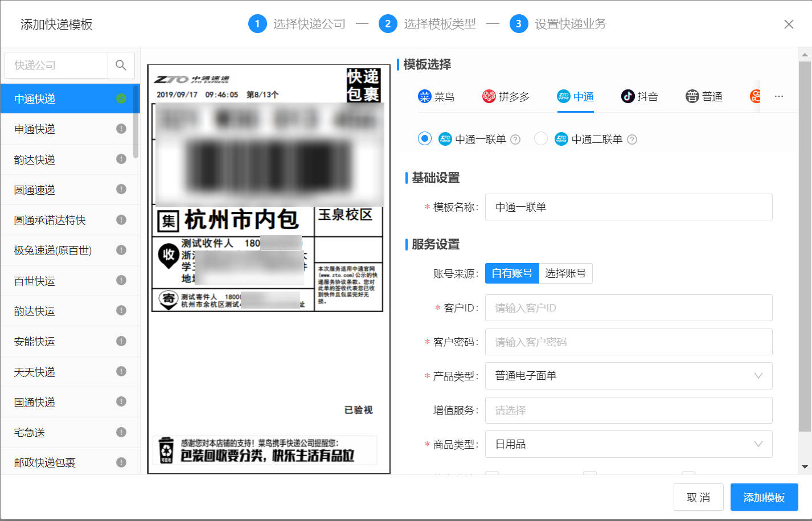
Task: Click help icon next to 中通二联单
Action: coord(632,140)
